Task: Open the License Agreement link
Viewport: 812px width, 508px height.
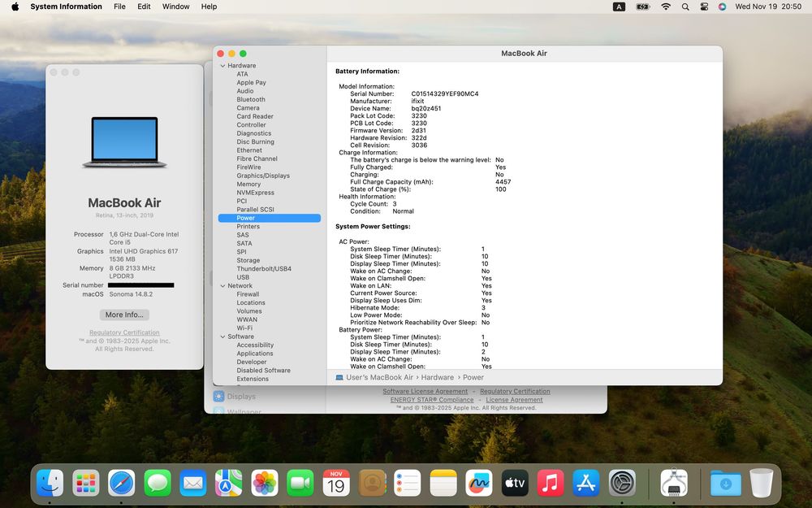Action: coord(514,400)
